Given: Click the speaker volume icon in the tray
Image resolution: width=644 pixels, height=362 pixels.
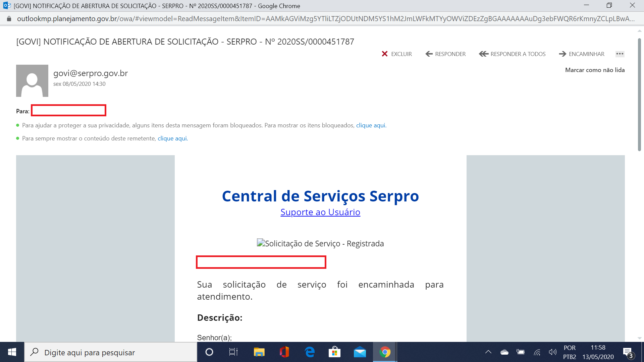Looking at the screenshot, I should pyautogui.click(x=553, y=352).
